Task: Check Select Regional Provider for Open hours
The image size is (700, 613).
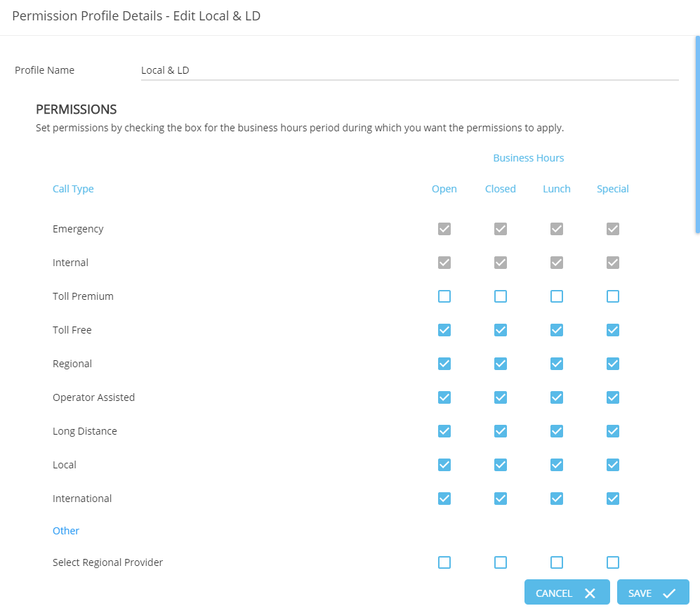Action: click(444, 562)
